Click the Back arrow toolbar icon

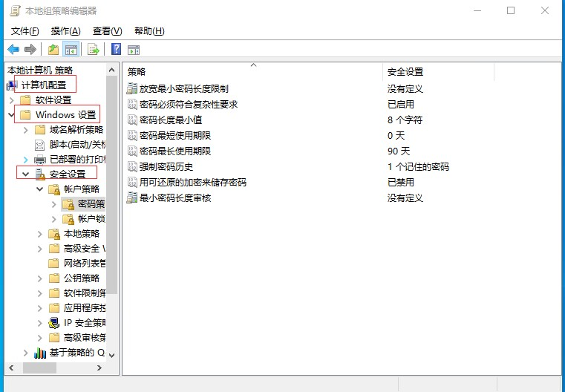coord(13,50)
